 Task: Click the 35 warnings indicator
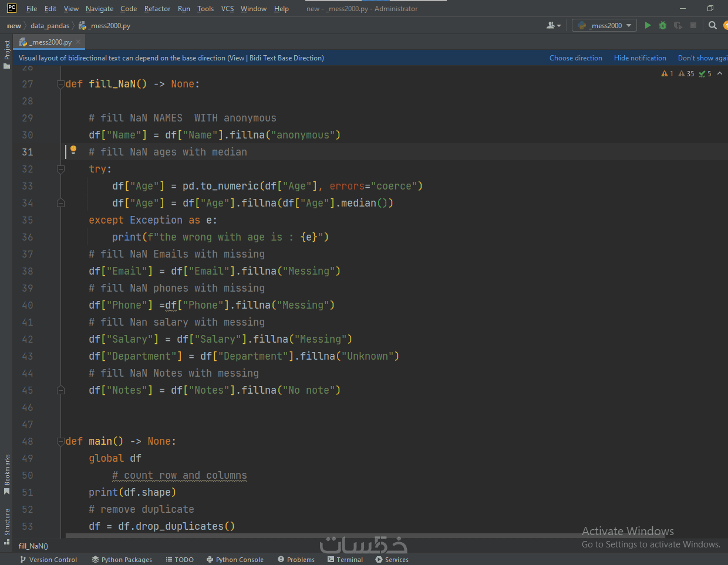[686, 73]
